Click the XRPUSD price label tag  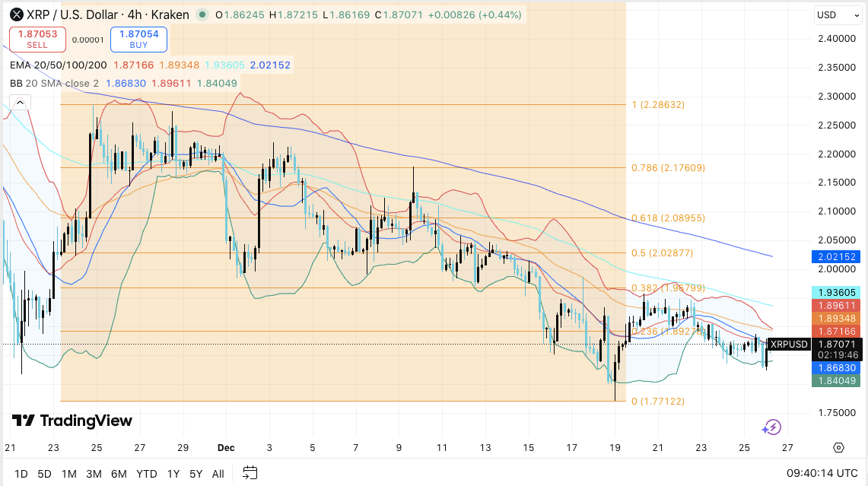click(x=788, y=344)
